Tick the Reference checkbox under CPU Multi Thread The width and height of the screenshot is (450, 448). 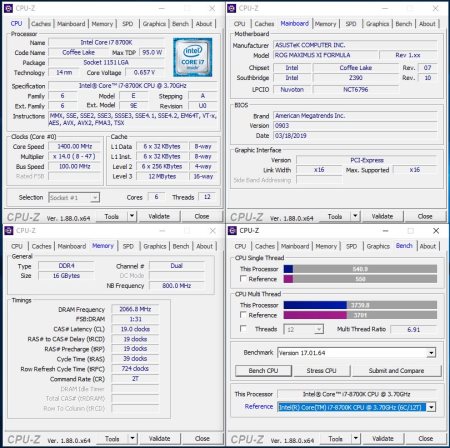pyautogui.click(x=243, y=315)
